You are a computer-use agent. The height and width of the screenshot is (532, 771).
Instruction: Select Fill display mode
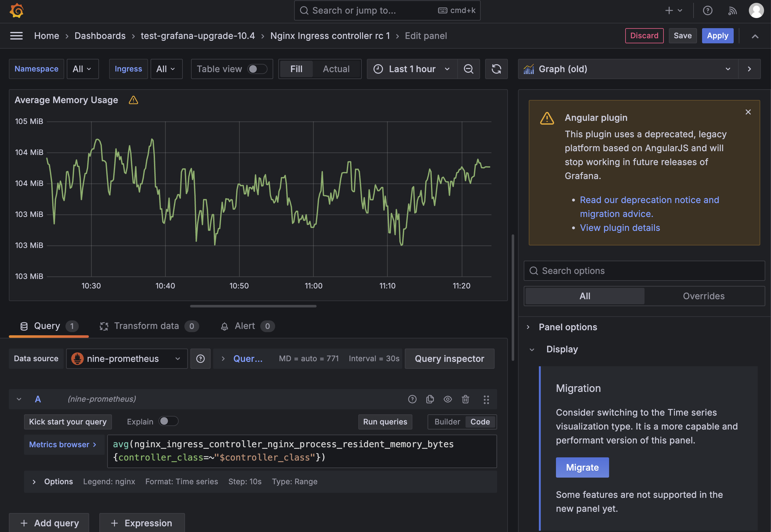(296, 69)
